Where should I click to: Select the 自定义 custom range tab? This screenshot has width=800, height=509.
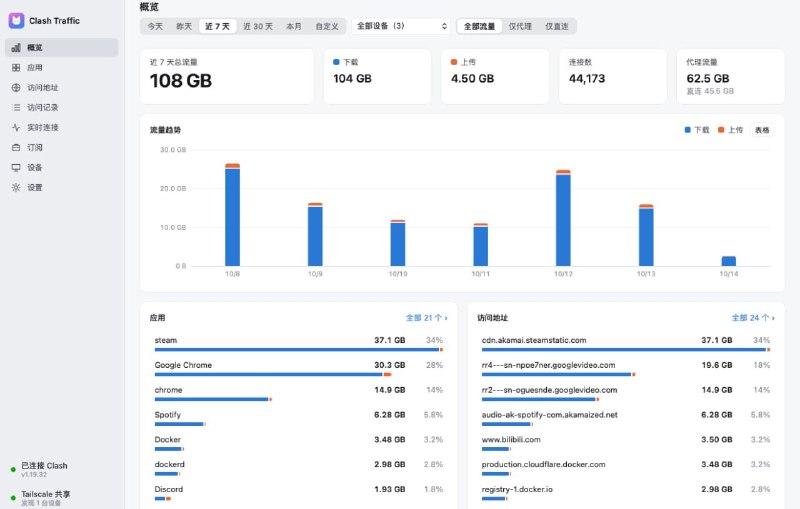[327, 26]
